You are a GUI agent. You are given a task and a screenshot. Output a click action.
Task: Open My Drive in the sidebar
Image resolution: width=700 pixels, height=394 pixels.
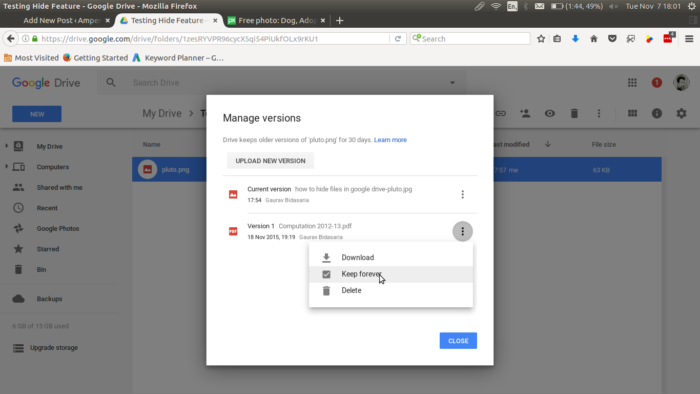[50, 146]
